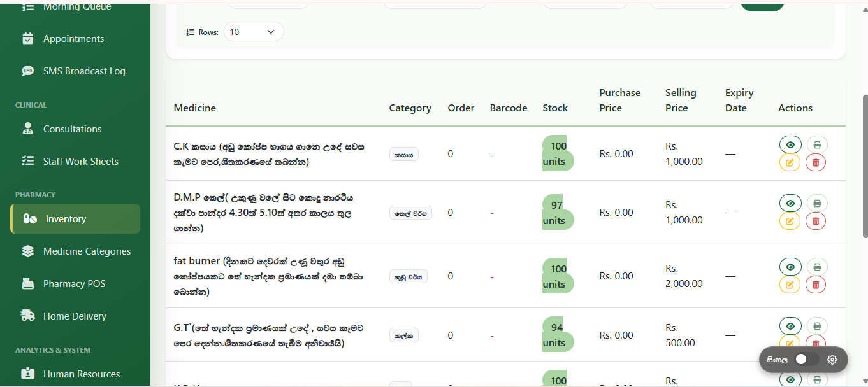Delete the C.K medicine entry

point(816,162)
